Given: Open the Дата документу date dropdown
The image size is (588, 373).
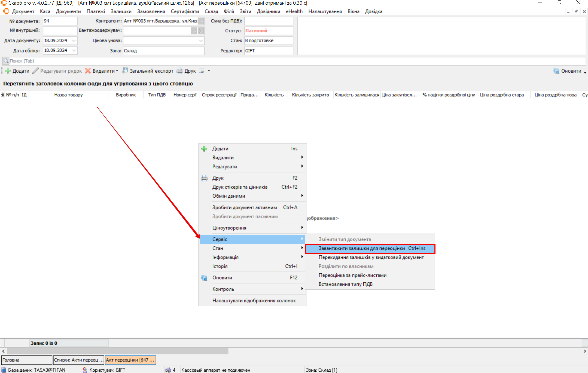Looking at the screenshot, I should click(x=74, y=41).
